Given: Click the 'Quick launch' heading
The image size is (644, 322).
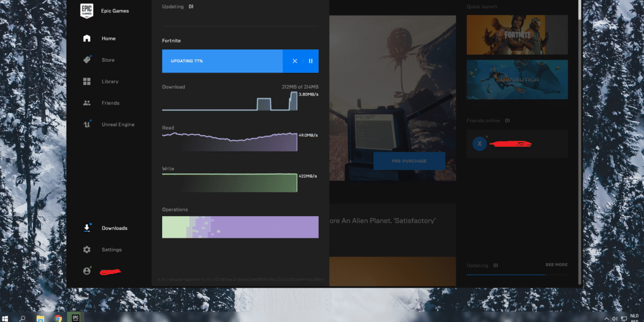Looking at the screenshot, I should coord(482,6).
